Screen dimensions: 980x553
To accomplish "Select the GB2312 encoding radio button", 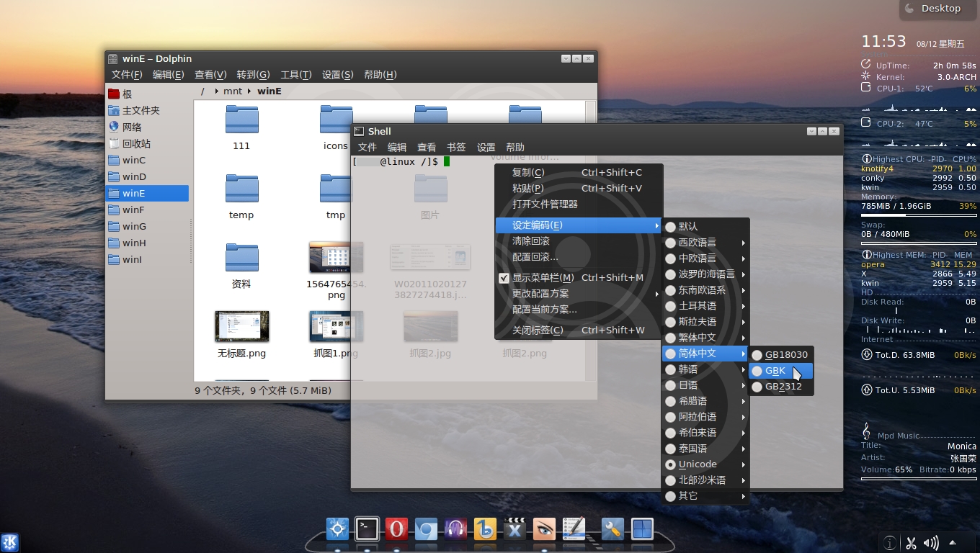I will tap(757, 387).
